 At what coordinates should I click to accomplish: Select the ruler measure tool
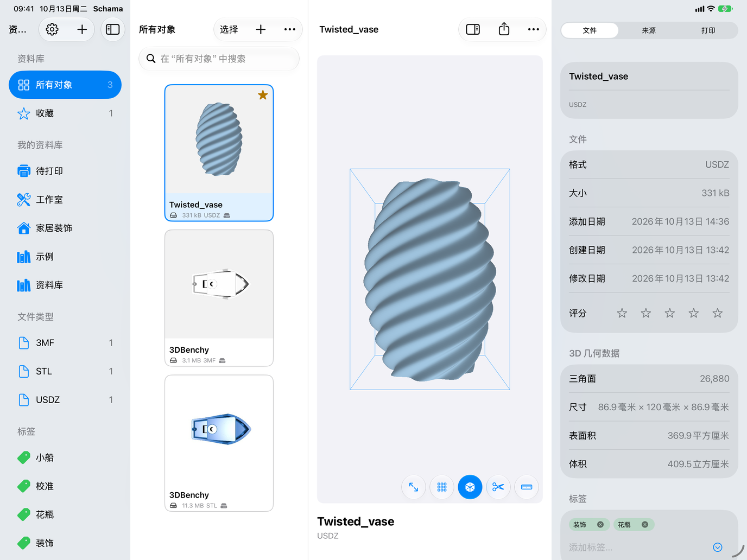(527, 487)
